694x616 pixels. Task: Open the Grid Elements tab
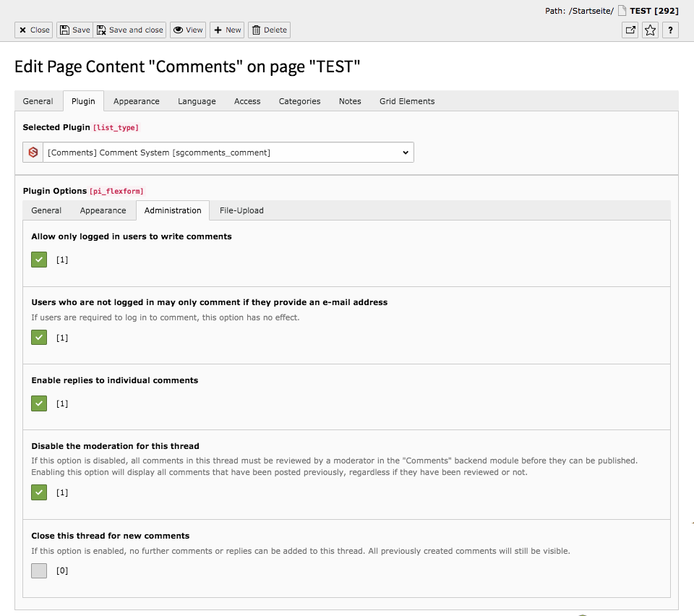(407, 101)
